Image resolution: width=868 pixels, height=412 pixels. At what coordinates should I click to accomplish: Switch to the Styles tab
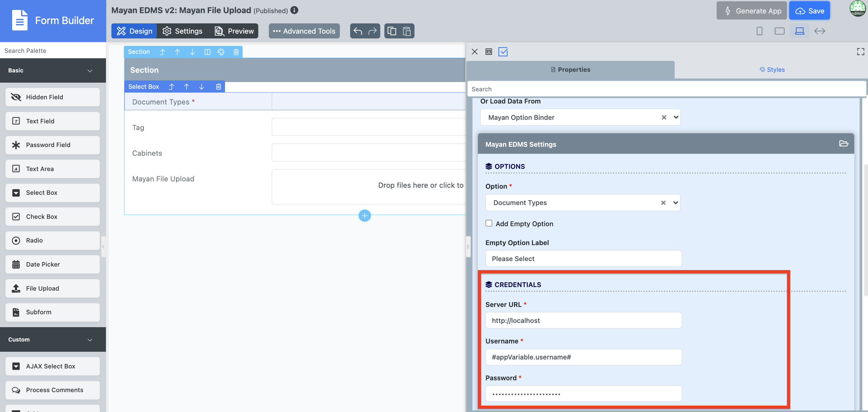tap(772, 70)
